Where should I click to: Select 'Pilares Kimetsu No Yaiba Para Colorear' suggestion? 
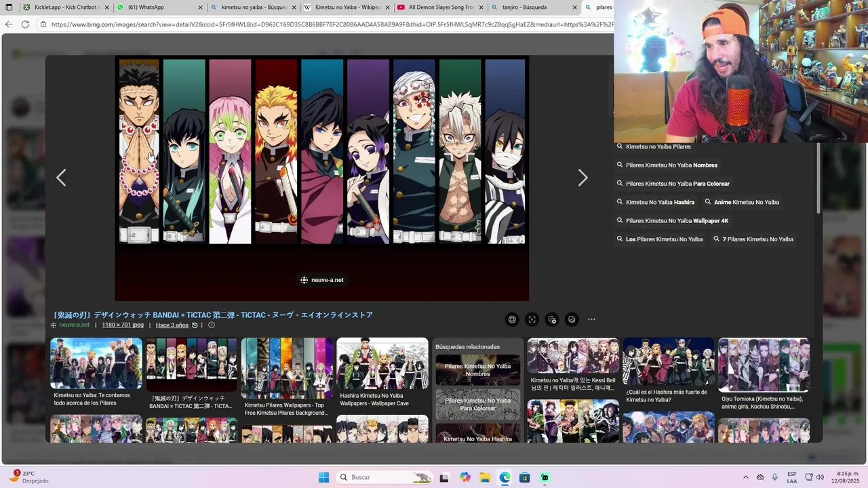673,184
